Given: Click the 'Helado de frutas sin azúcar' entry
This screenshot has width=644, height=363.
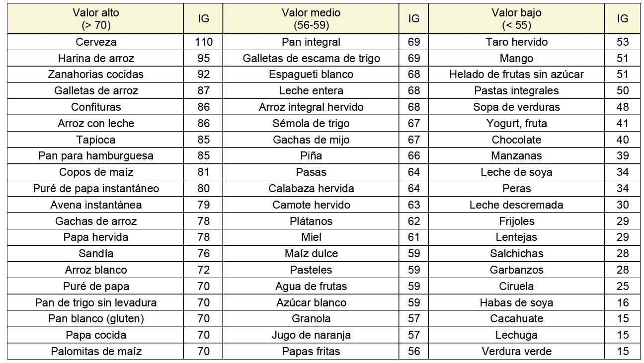Looking at the screenshot, I should click(x=516, y=74).
